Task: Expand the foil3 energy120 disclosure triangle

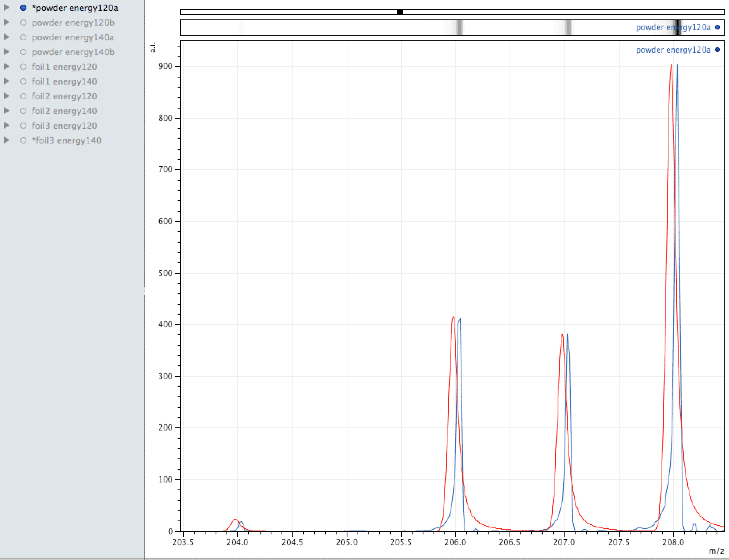Action: (7, 126)
